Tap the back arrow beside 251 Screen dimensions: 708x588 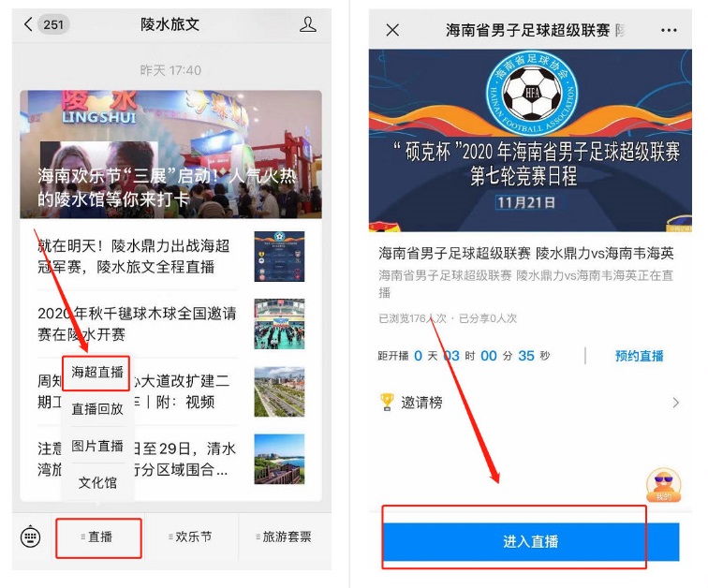coord(28,24)
